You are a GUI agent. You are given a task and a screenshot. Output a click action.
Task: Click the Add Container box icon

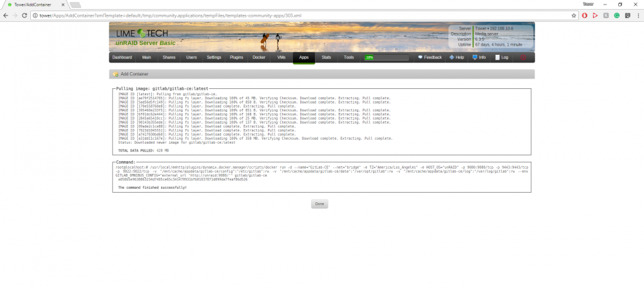point(116,74)
